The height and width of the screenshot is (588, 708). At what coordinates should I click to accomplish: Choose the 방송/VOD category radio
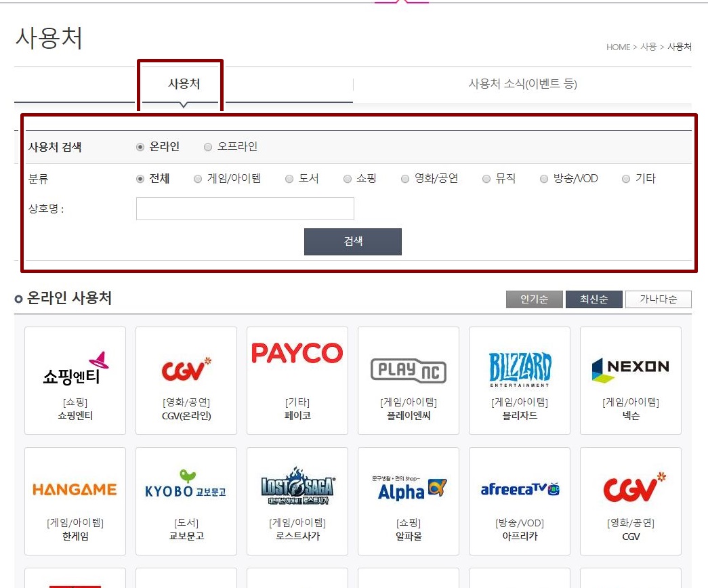(544, 179)
